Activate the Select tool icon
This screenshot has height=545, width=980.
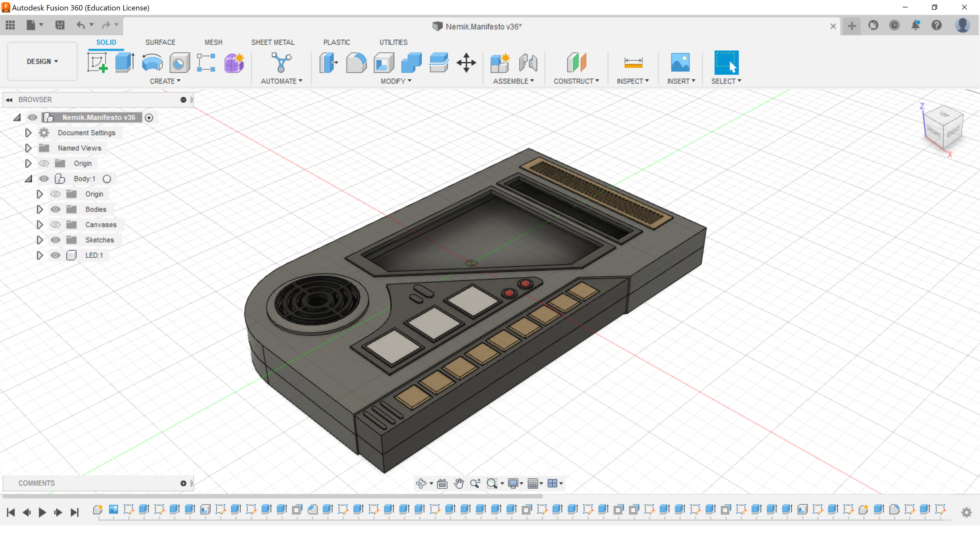point(726,62)
